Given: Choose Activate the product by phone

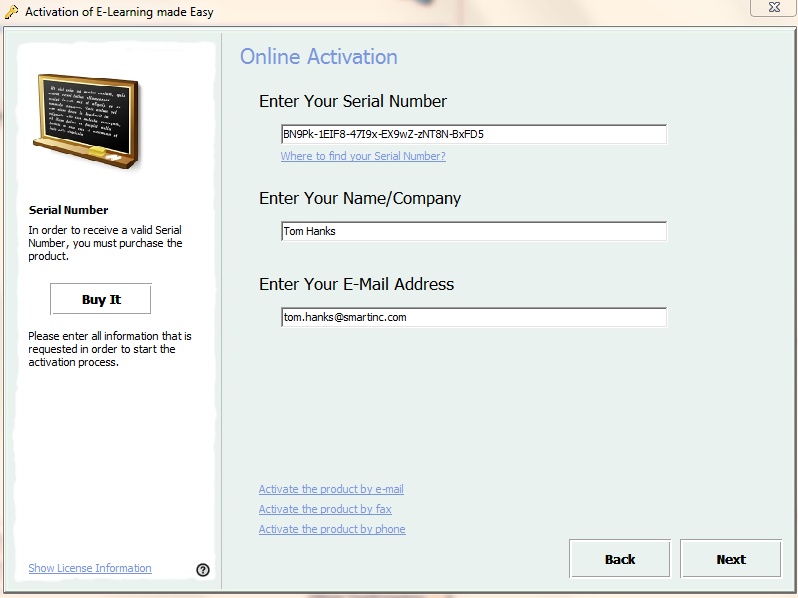Looking at the screenshot, I should tap(332, 529).
